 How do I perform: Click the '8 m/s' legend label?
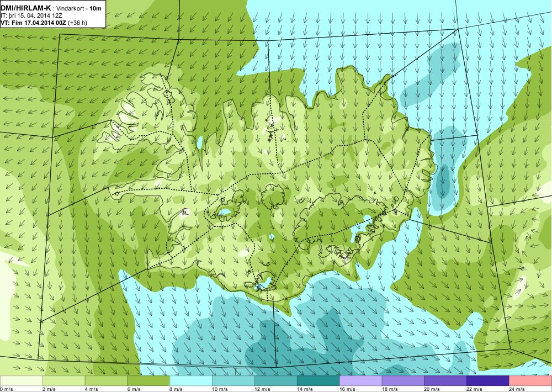tap(177, 389)
